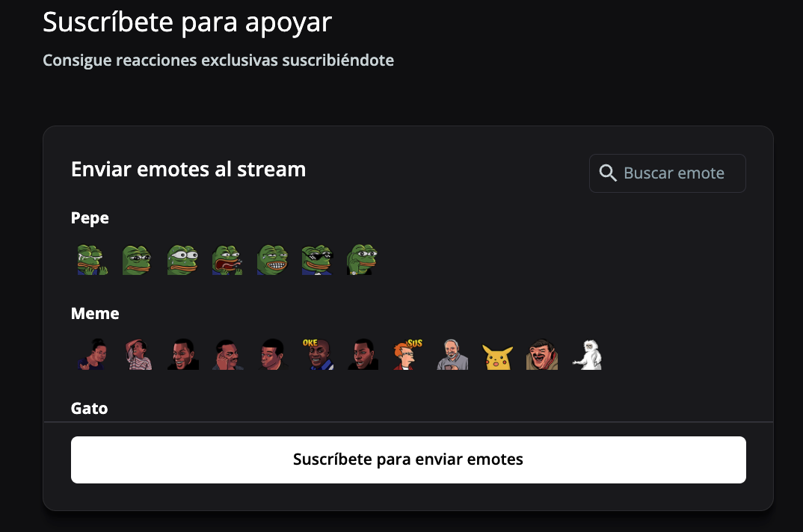The image size is (803, 532).
Task: Send the crying Pepe with raised hands emote
Action: pos(93,259)
